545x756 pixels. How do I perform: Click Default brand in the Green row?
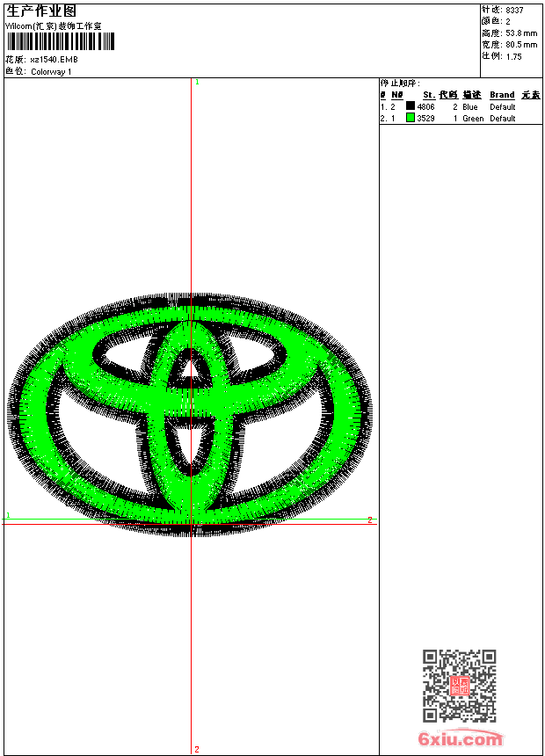click(503, 119)
